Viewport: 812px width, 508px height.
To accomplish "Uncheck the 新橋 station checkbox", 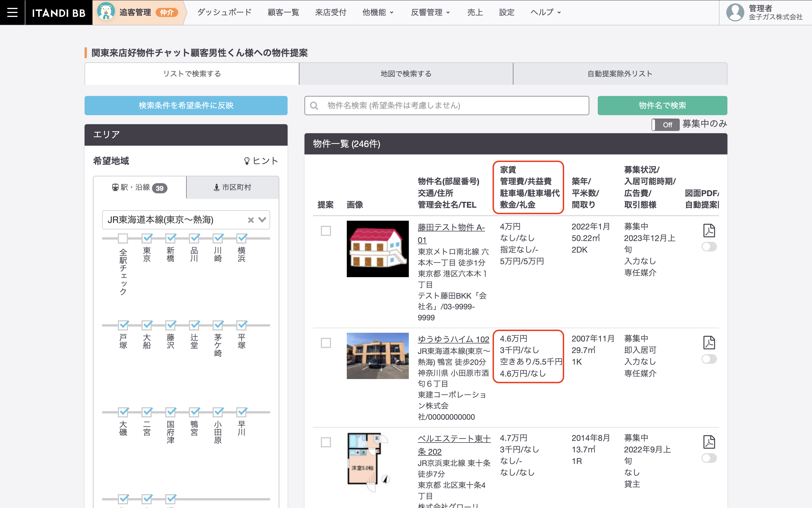I will 171,238.
